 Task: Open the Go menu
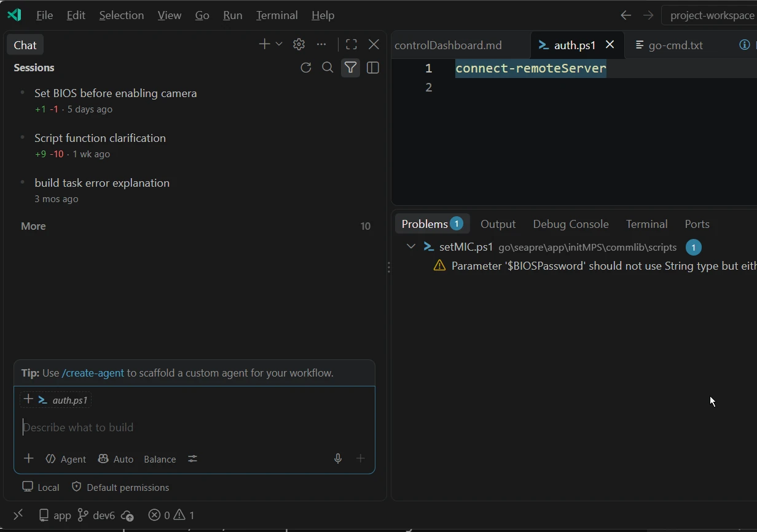(202, 15)
